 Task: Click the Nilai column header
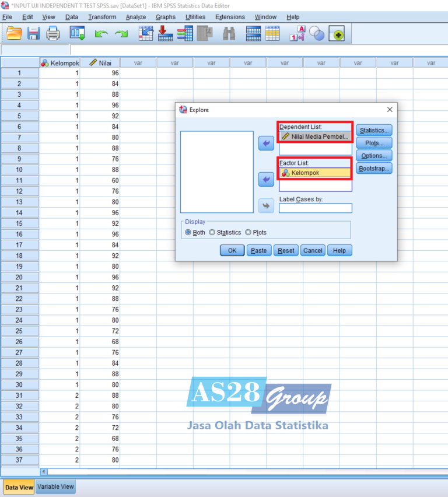[100, 62]
